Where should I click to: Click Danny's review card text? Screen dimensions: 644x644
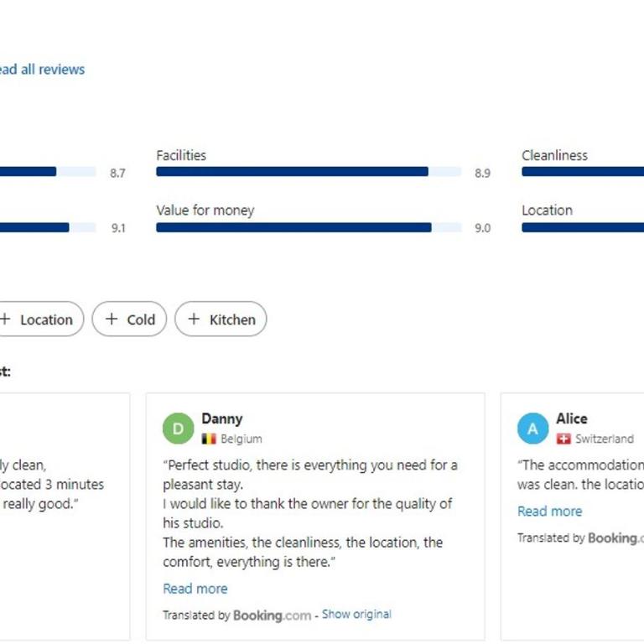(310, 513)
